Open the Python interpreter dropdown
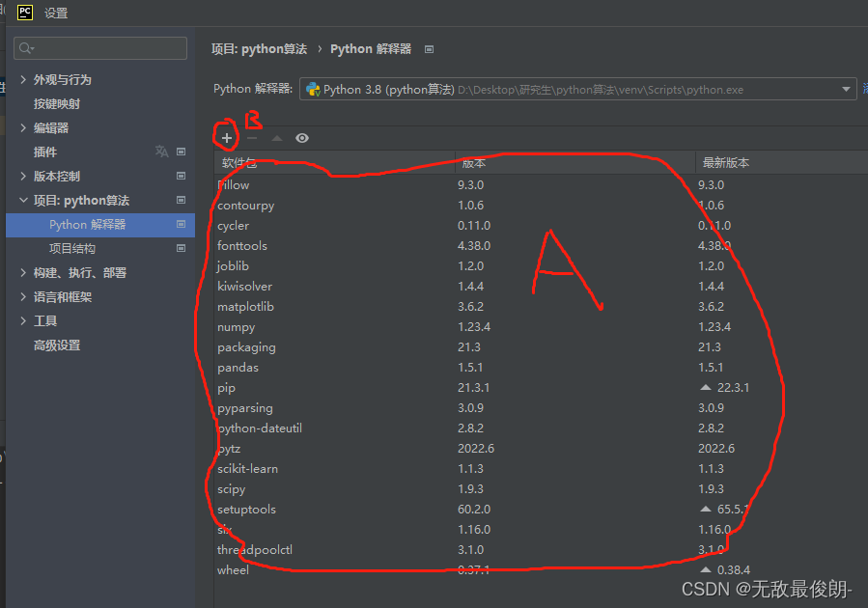 point(846,89)
